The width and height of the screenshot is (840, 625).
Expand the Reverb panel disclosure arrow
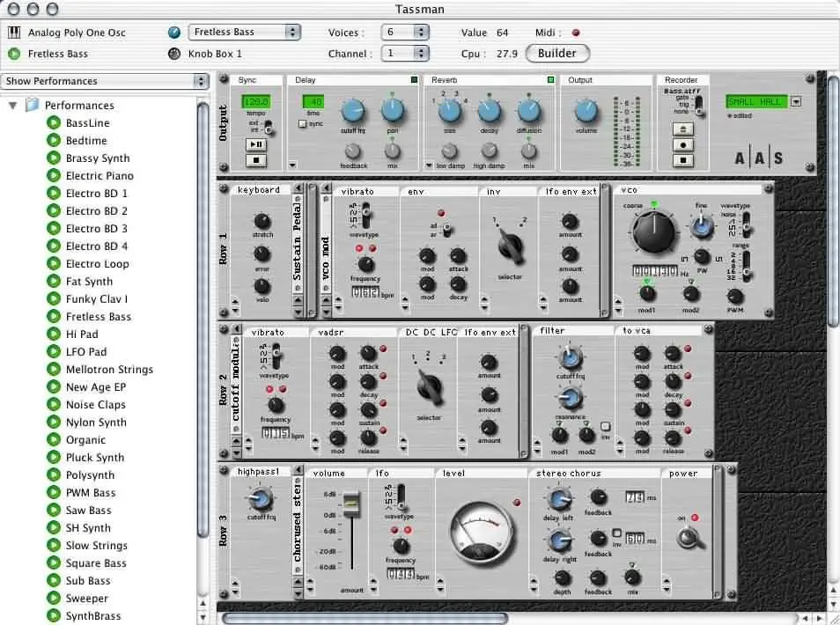click(429, 165)
